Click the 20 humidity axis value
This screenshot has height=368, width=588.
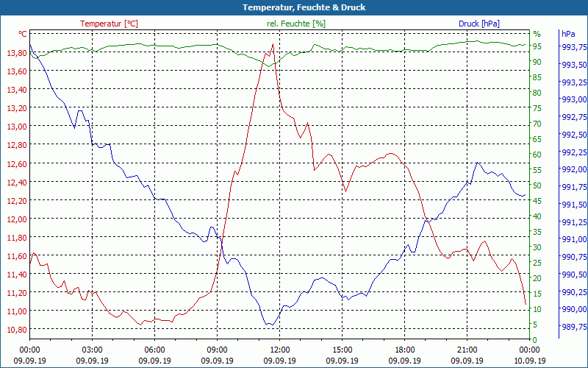tap(537, 278)
